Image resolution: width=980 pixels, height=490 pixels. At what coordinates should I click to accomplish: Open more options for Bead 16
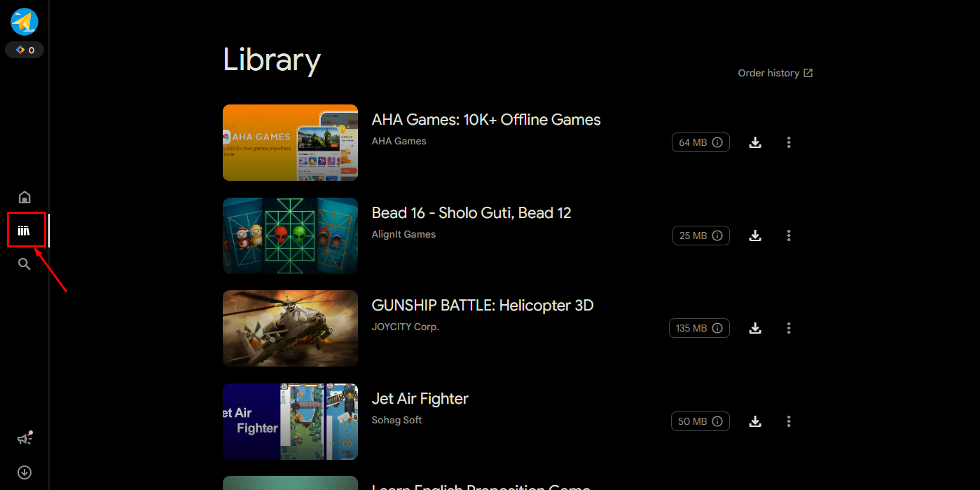(x=789, y=236)
